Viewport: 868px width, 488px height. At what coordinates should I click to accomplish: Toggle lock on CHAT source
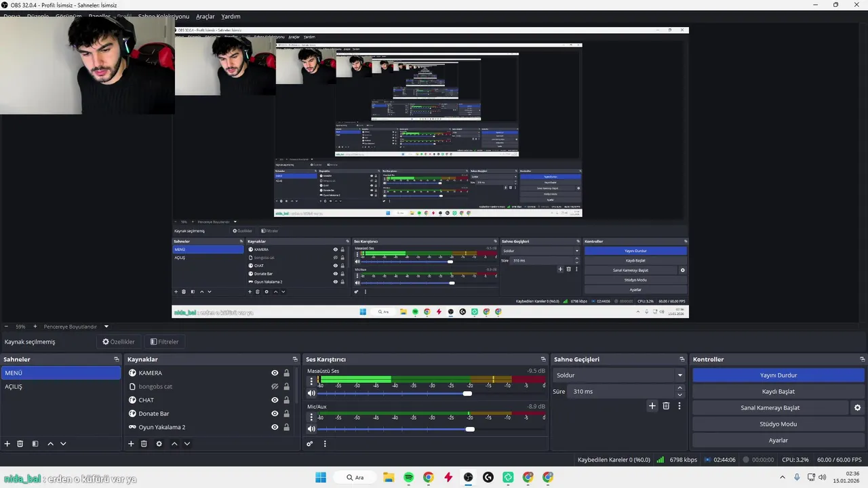click(x=286, y=400)
